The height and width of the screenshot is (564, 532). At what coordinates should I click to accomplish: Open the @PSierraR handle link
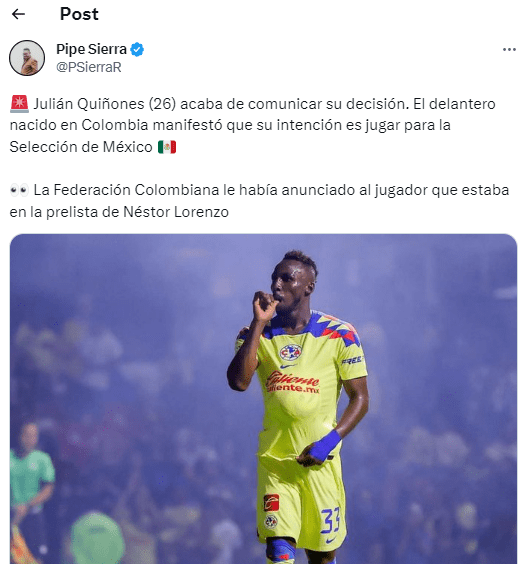pyautogui.click(x=89, y=67)
